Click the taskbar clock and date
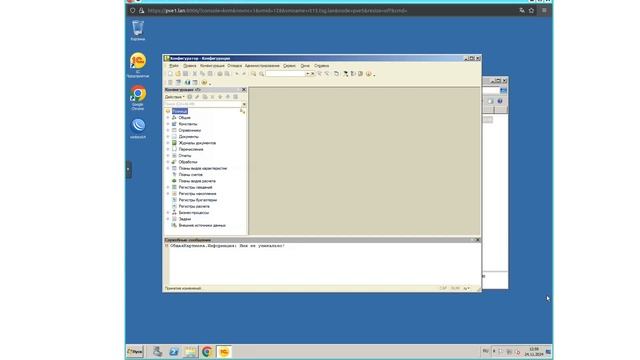 (x=533, y=351)
